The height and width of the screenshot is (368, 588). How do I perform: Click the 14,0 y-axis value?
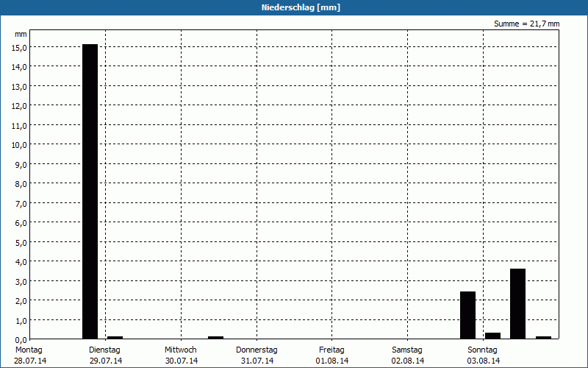[19, 67]
